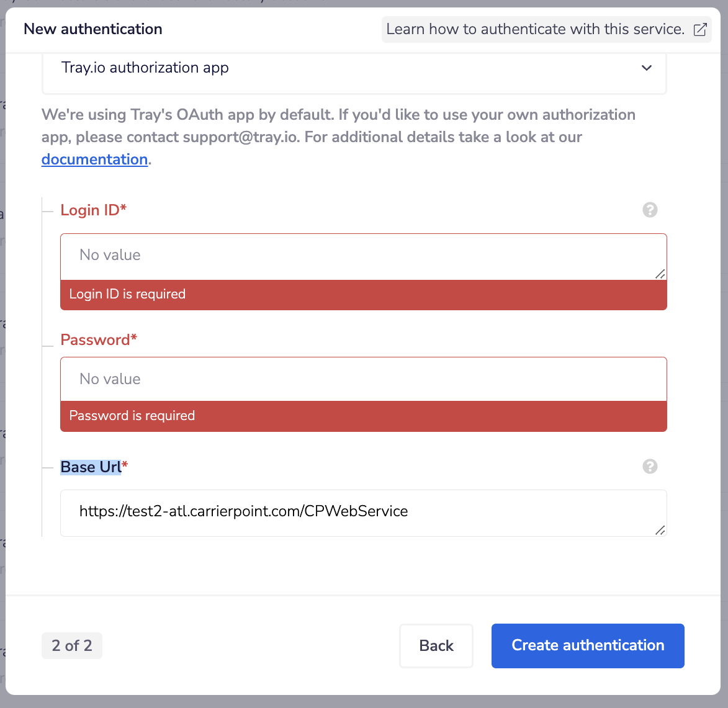
Task: Click the 2 of 2 step indicator
Action: 71,645
